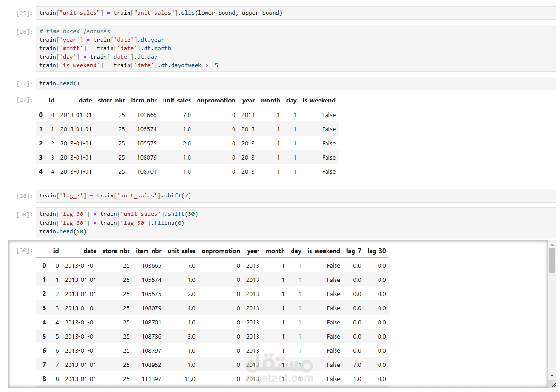Click item number 111397 in the table
Screen dimensions: 560x392
pyautogui.click(x=151, y=379)
